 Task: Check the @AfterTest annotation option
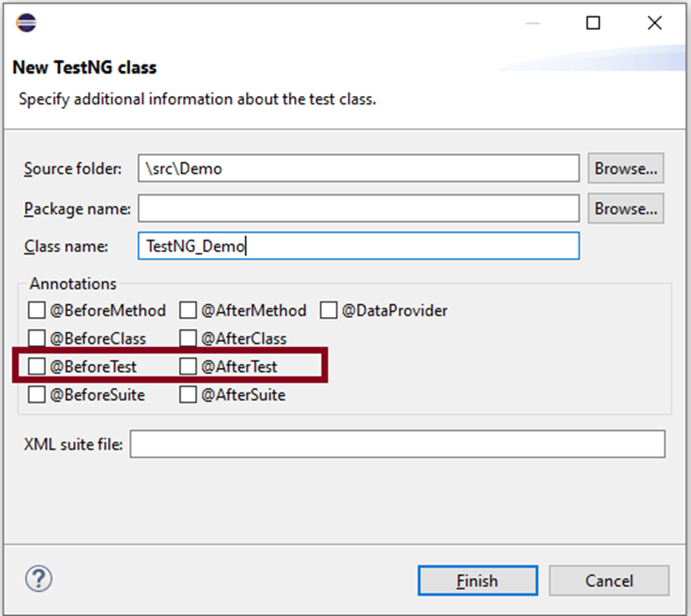point(188,367)
